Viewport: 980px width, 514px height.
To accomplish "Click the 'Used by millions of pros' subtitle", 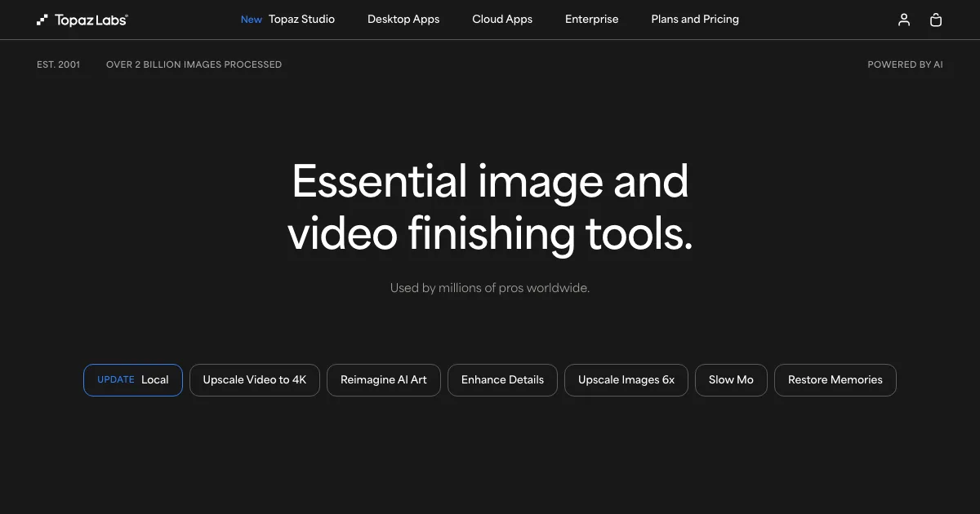I will tap(490, 288).
